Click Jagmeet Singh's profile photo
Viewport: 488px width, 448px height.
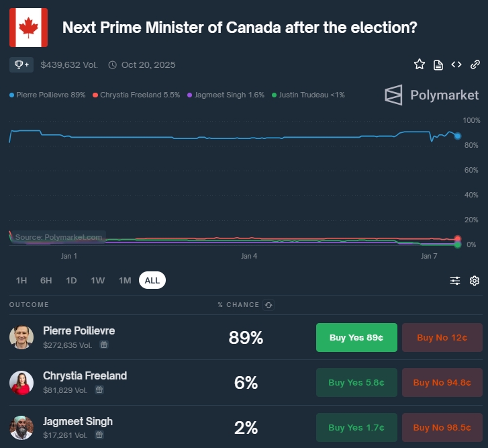pos(21,427)
